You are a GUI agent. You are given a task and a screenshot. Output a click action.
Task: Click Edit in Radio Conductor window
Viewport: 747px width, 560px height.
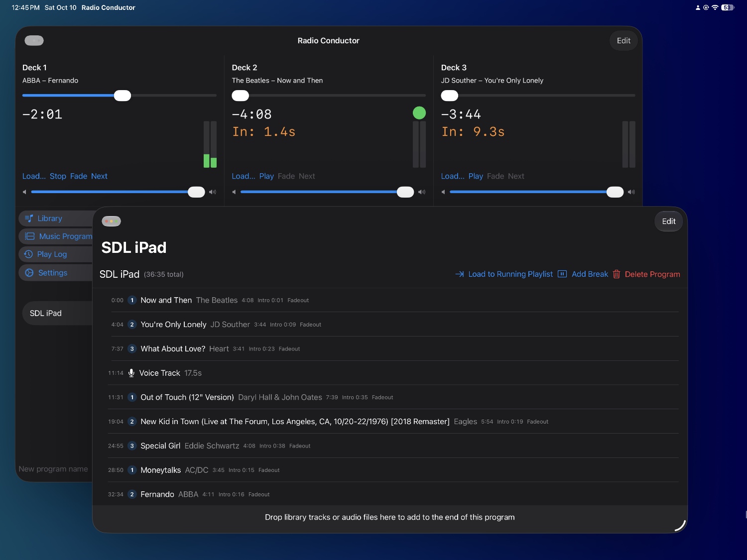click(623, 41)
